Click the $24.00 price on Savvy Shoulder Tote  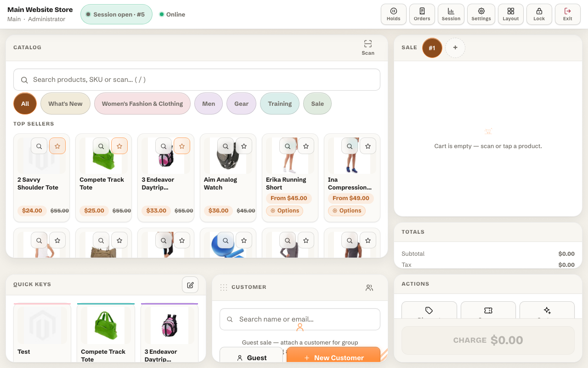coord(32,211)
